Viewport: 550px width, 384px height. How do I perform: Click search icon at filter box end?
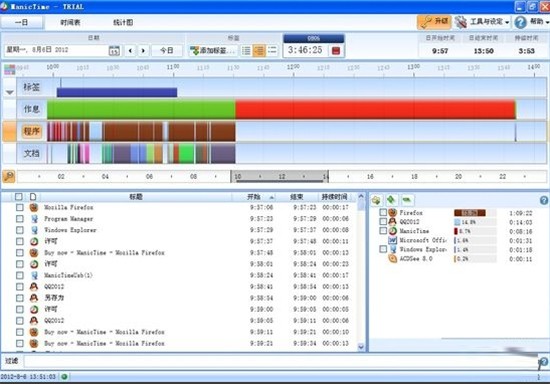pyautogui.click(x=543, y=363)
